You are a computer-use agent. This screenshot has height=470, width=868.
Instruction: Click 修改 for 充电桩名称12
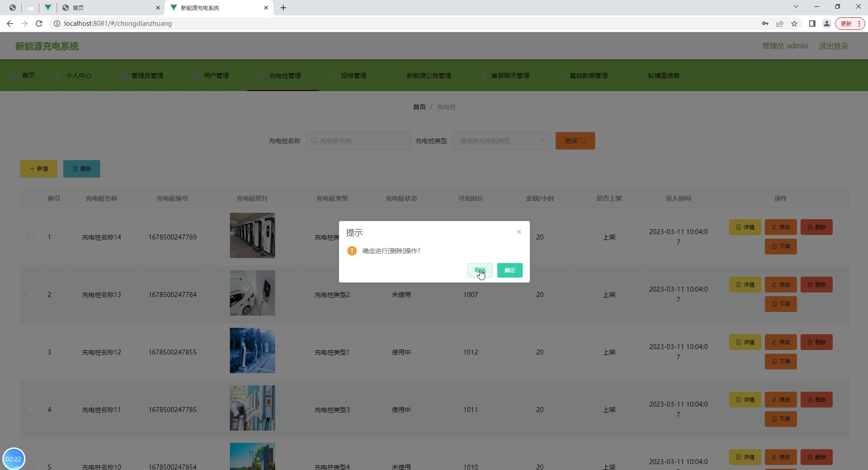point(781,342)
